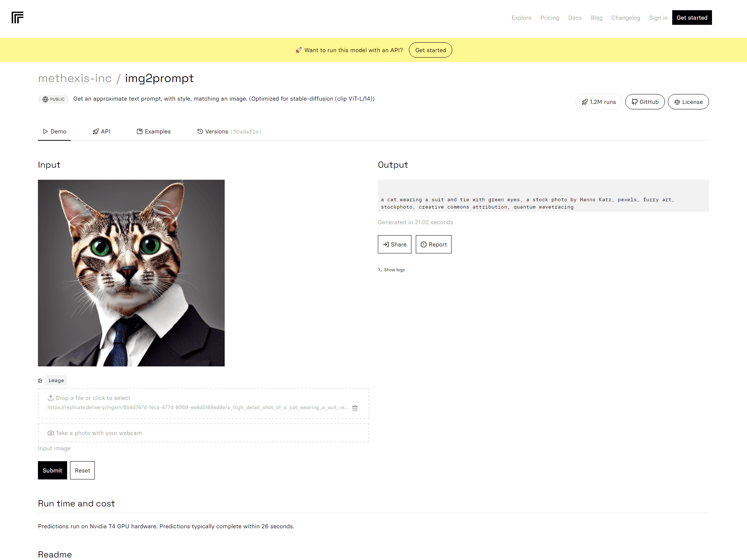Open the Explore page
Screen dimensions: 747x560
[x=521, y=17]
